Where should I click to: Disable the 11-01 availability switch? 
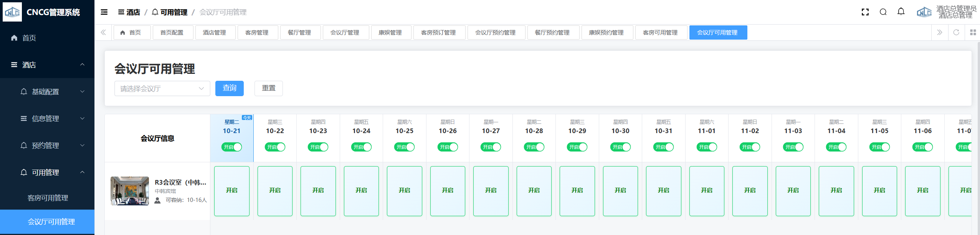tap(706, 147)
